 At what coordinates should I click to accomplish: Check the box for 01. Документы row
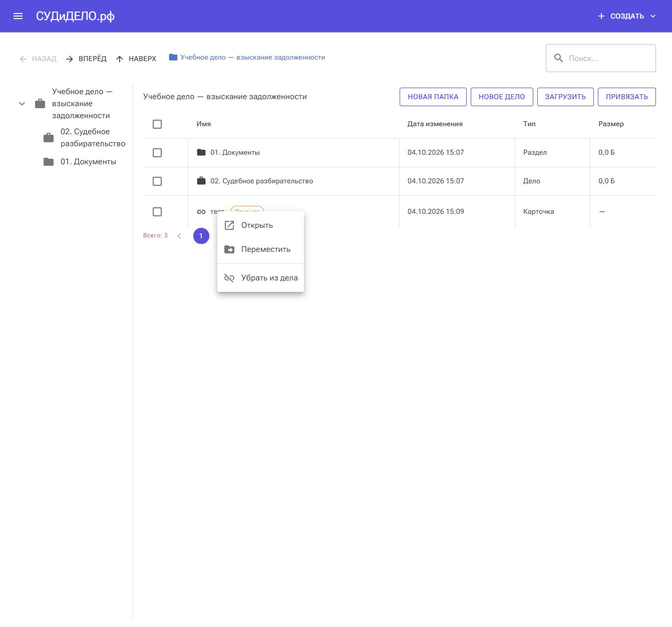157,153
